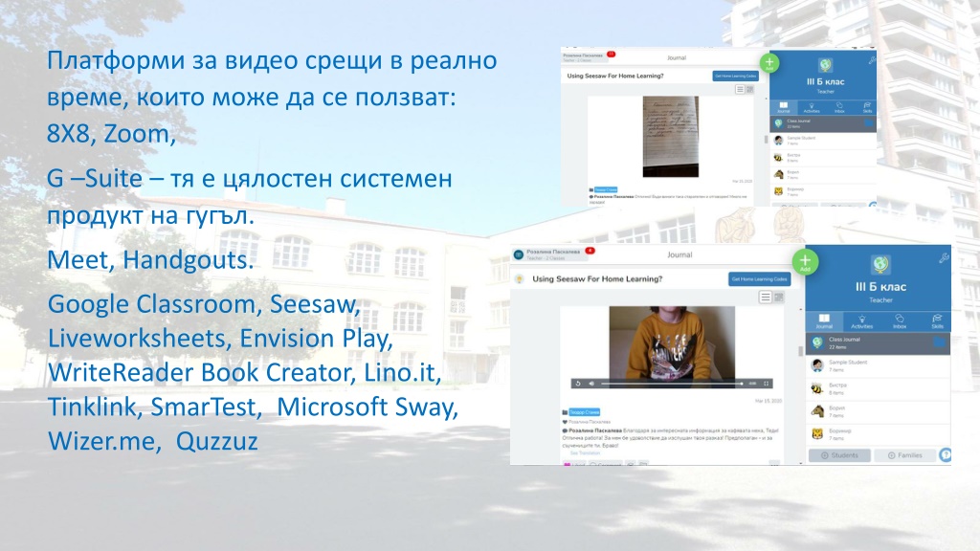The height and width of the screenshot is (551, 980).
Task: Click the red notification badge showing 11
Action: point(612,55)
